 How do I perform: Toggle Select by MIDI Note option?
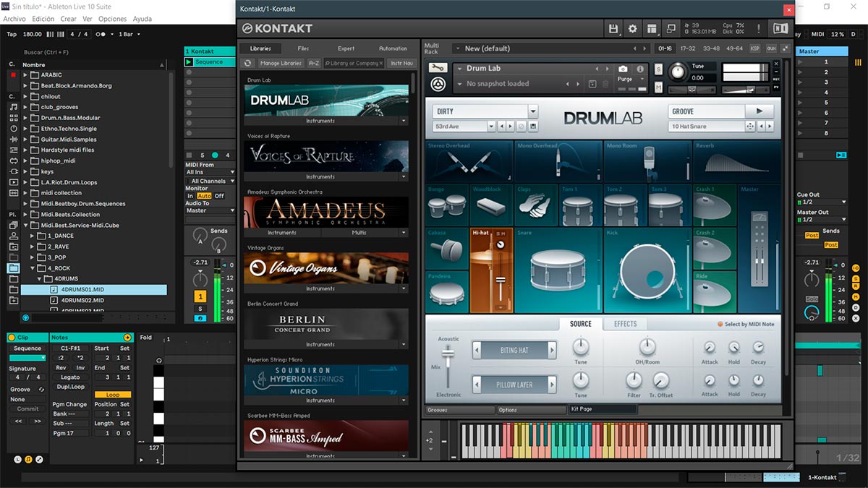[746, 324]
